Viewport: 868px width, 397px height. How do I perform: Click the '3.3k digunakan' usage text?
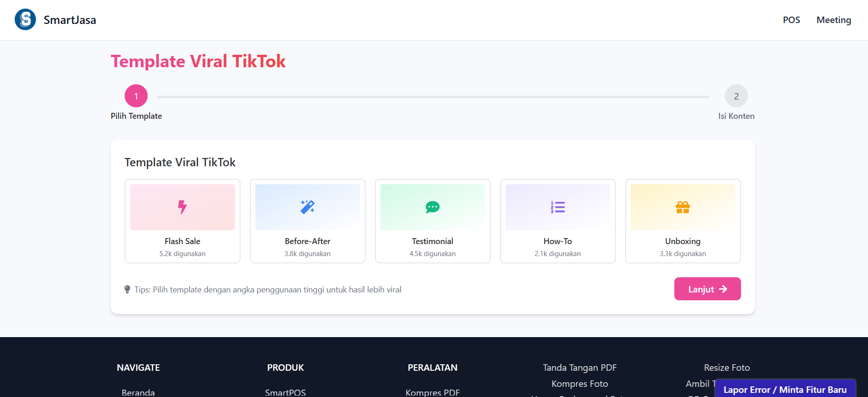coord(683,254)
